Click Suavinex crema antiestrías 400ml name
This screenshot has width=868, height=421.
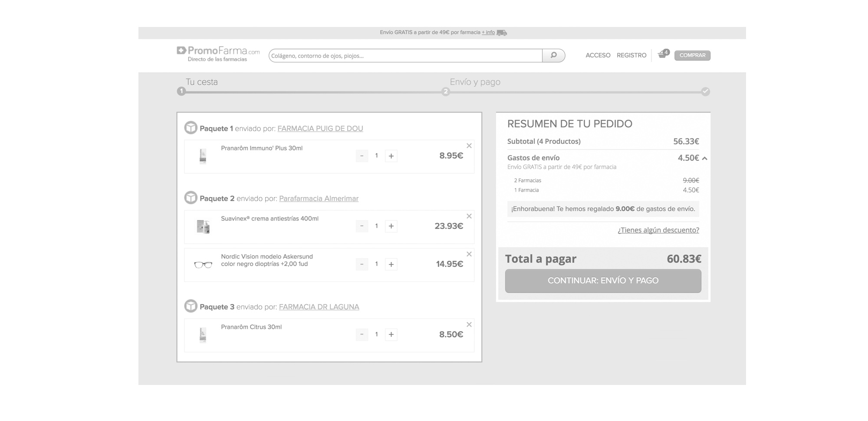[x=270, y=219]
